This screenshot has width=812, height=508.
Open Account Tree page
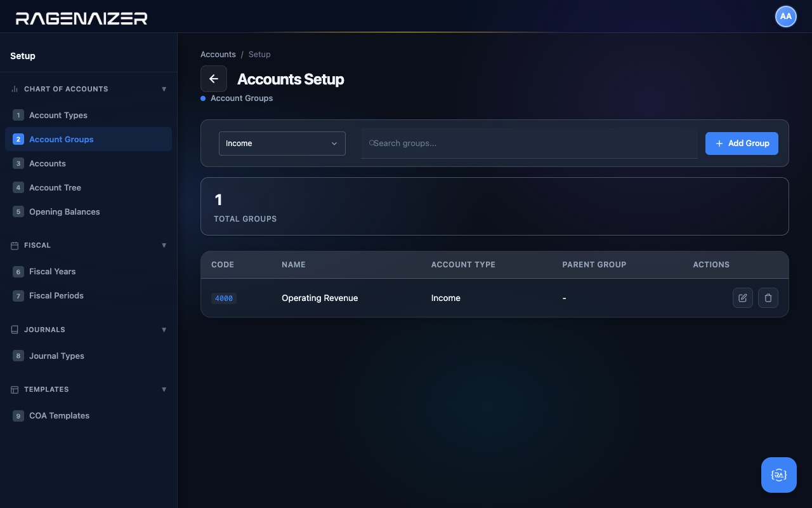click(x=88, y=187)
